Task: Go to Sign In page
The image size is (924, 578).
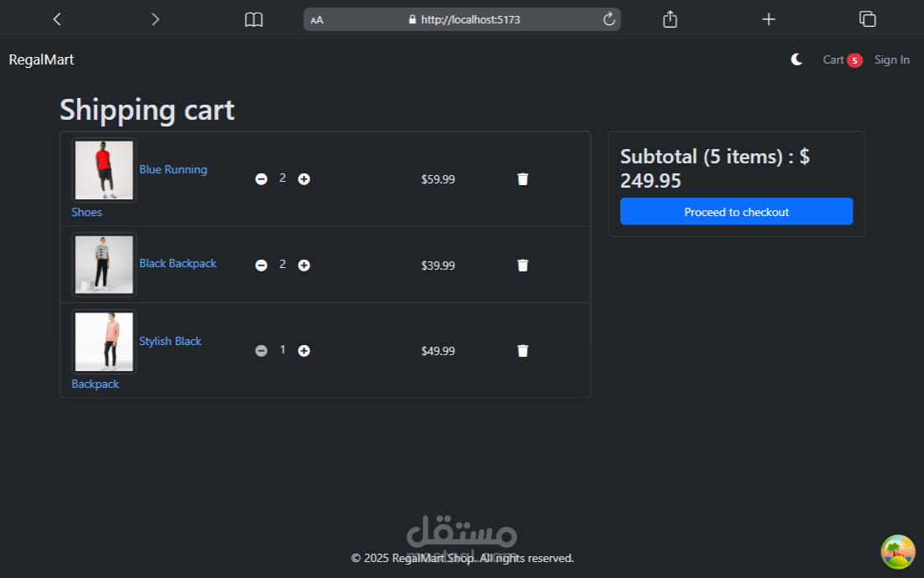Action: pos(891,59)
